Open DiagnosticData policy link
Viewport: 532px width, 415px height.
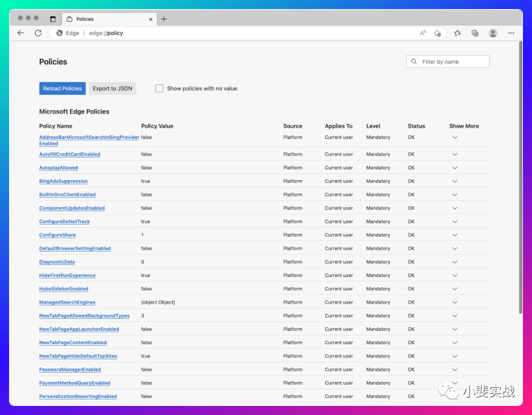point(57,262)
